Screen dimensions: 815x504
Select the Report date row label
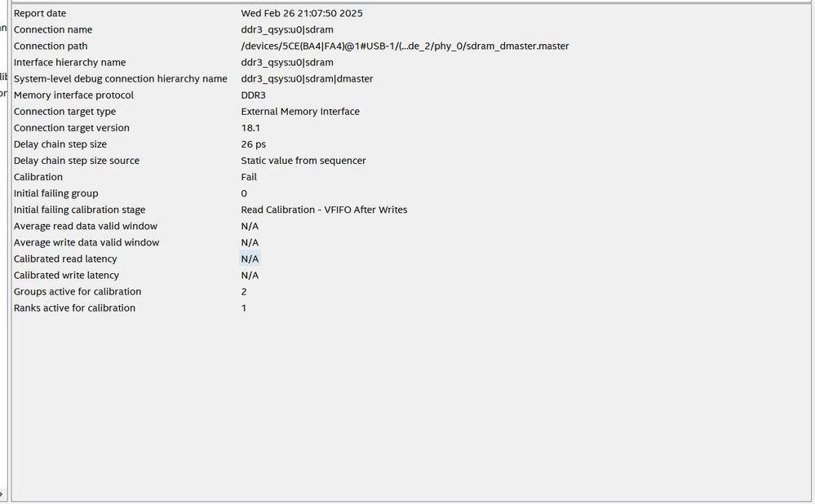pos(40,13)
